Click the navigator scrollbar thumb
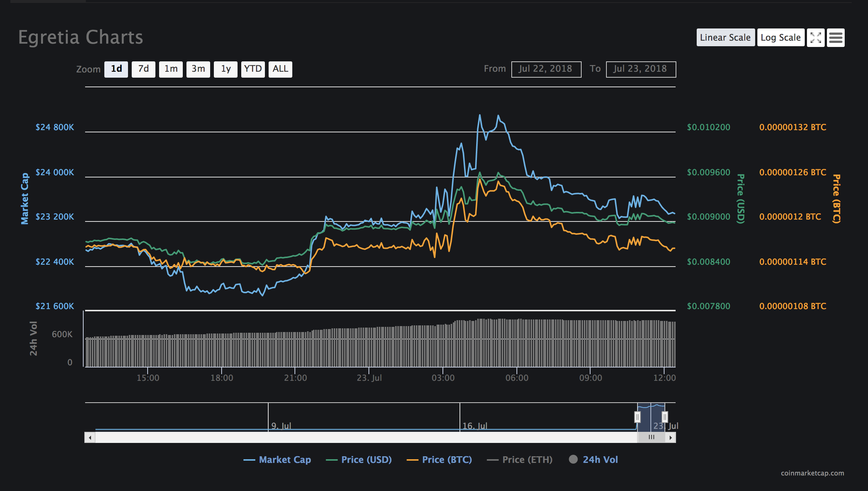Screen dimensions: 868x491 click(651, 437)
